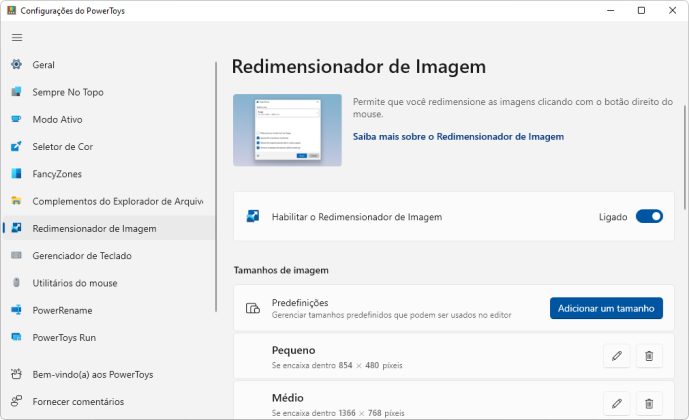
Task: Click the Image Resizer preview thumbnail
Action: tap(287, 130)
